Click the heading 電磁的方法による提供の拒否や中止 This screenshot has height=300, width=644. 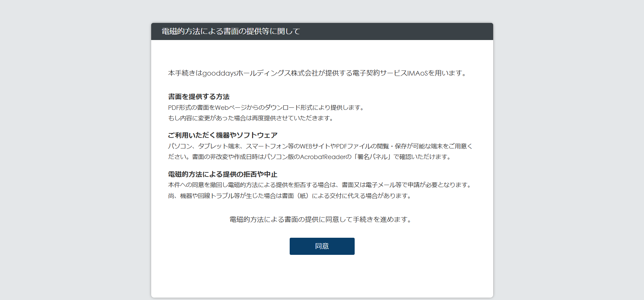(223, 174)
